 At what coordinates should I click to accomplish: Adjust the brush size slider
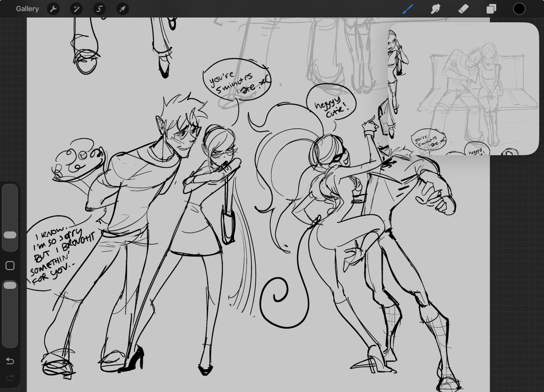(x=10, y=218)
